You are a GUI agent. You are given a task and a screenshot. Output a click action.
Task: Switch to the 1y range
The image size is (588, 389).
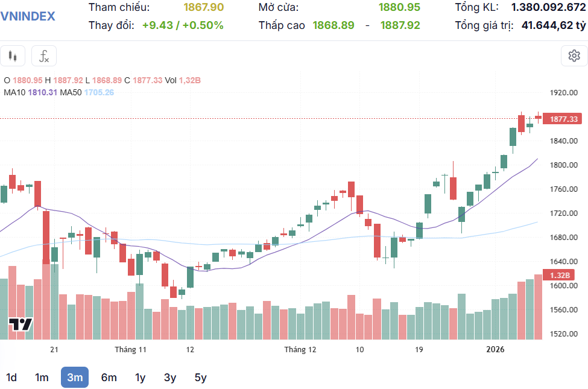click(140, 378)
